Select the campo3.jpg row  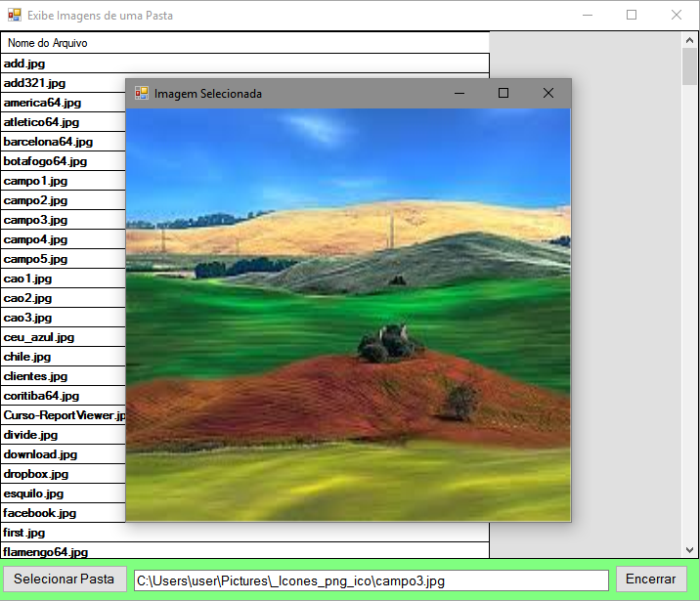[x=64, y=220]
